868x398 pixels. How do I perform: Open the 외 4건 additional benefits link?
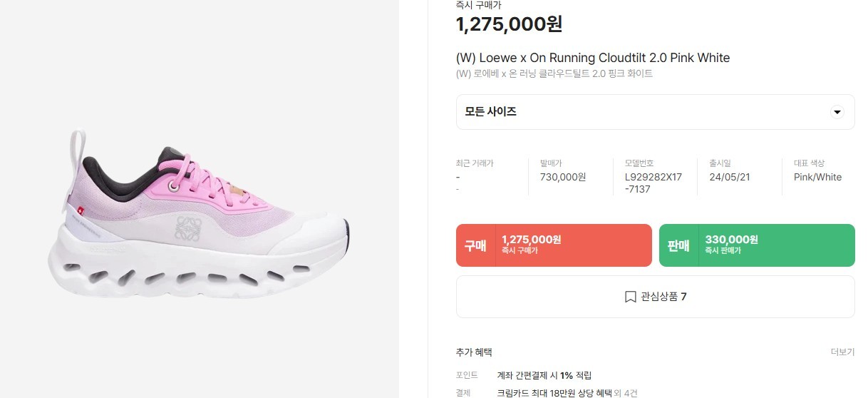pyautogui.click(x=626, y=392)
